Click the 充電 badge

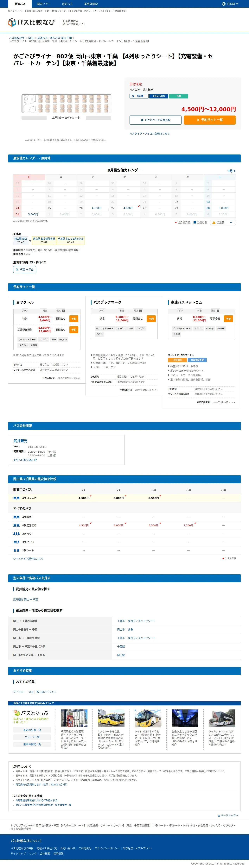pyautogui.click(x=179, y=96)
